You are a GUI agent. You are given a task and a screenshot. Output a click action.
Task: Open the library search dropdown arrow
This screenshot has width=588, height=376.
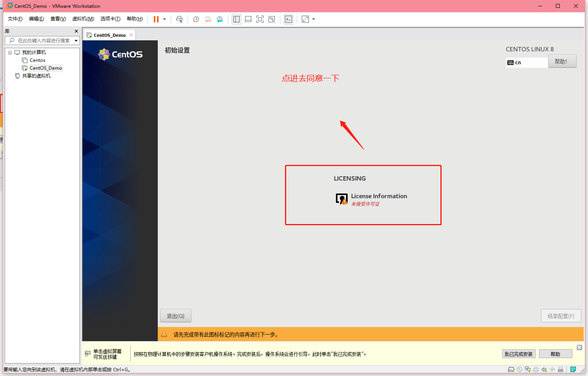point(76,40)
